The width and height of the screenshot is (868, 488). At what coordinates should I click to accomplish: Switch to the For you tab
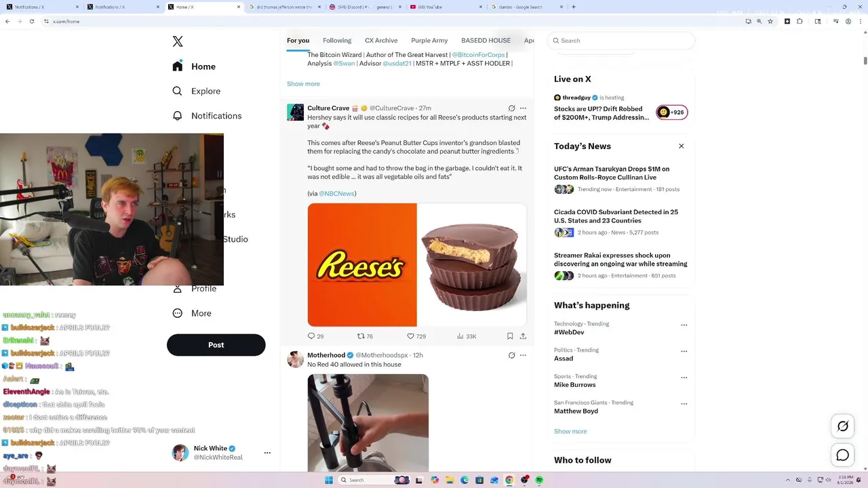(298, 41)
